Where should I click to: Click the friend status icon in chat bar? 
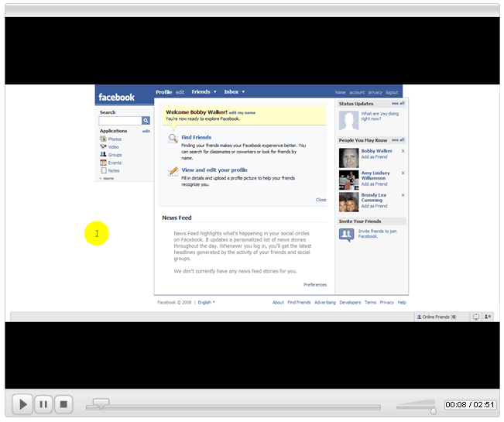pyautogui.click(x=488, y=317)
